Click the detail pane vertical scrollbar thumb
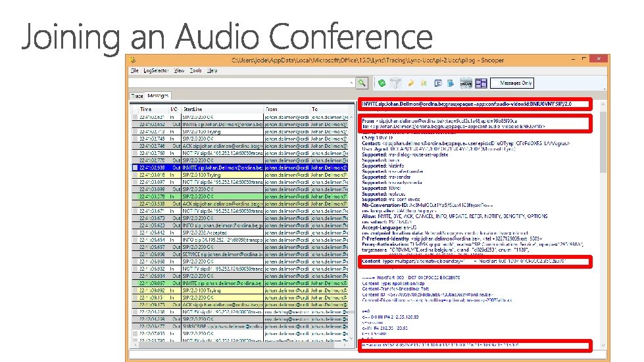Image resolution: width=644 pixels, height=362 pixels. point(603,141)
